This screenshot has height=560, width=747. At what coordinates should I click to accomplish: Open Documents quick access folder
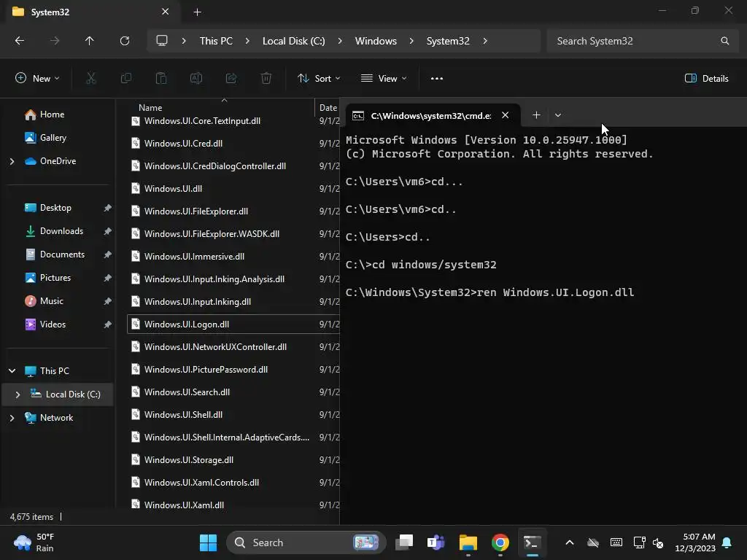(62, 254)
